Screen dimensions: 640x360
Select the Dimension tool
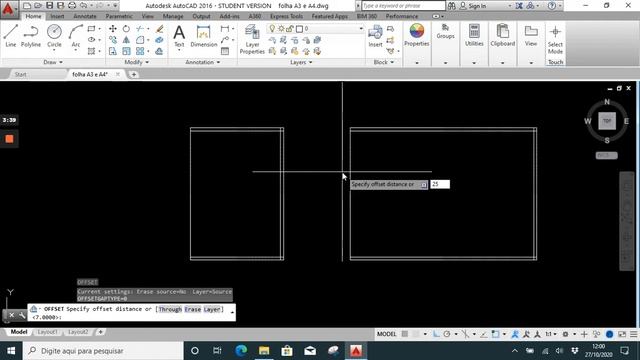(x=203, y=36)
